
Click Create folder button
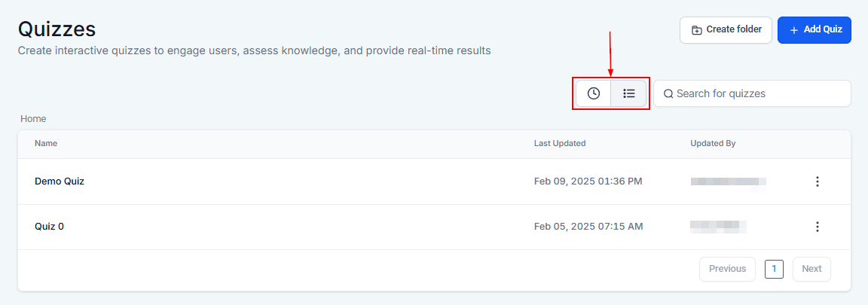point(726,30)
